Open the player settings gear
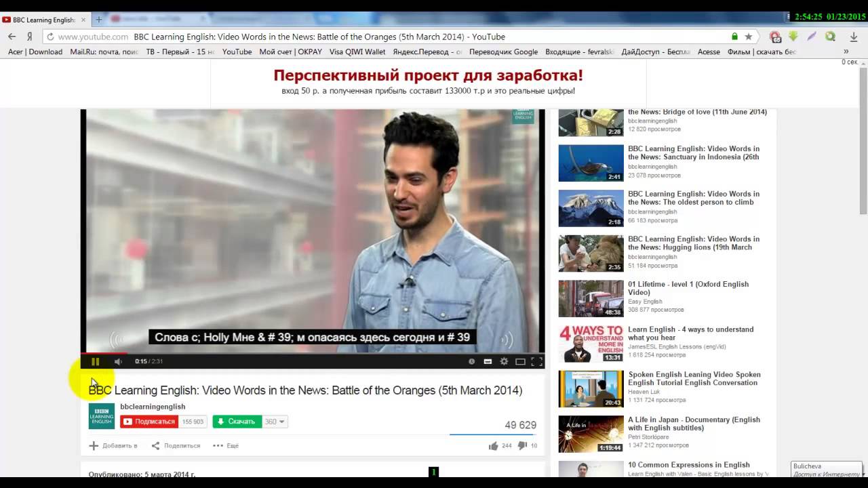Viewport: 868px width, 488px height. 504,361
